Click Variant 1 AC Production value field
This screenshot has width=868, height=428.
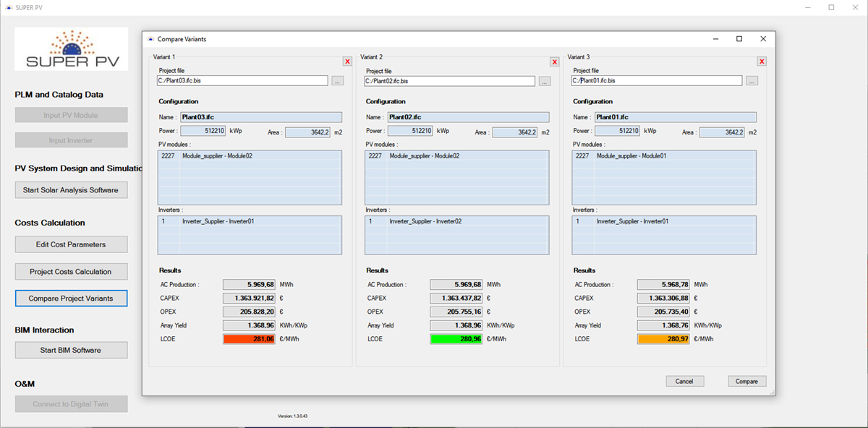point(250,284)
